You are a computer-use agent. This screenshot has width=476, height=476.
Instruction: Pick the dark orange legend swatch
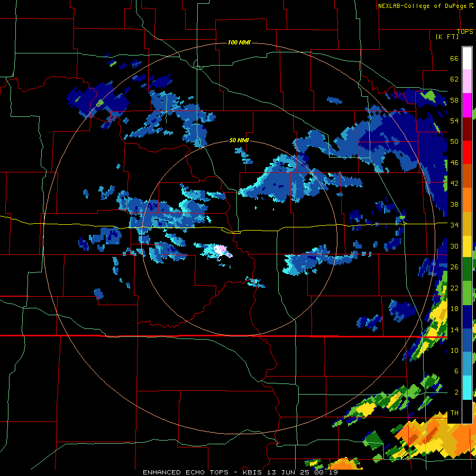[x=467, y=176]
